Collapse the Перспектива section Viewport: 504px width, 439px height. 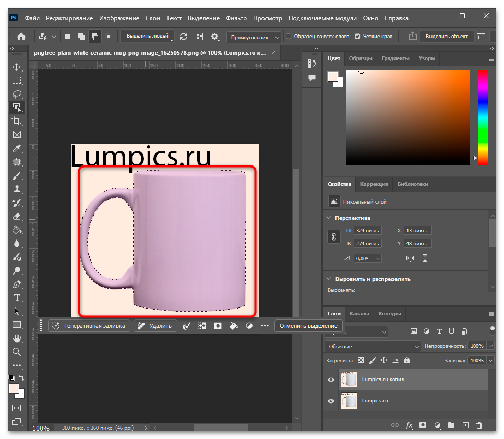(x=329, y=218)
